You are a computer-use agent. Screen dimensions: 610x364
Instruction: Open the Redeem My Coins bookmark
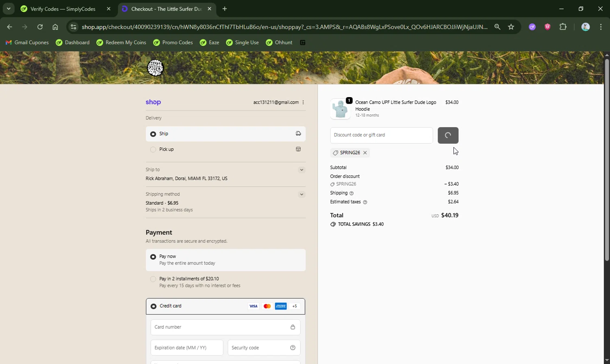coord(121,42)
